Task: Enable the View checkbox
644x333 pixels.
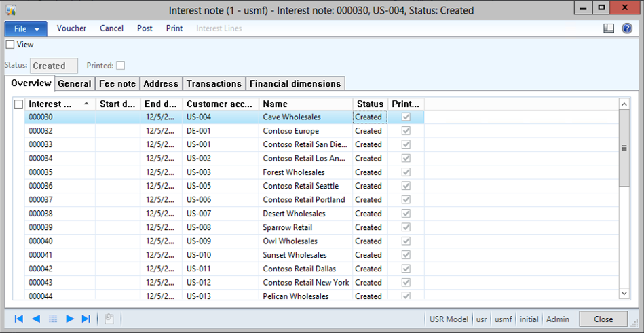Action: 10,45
